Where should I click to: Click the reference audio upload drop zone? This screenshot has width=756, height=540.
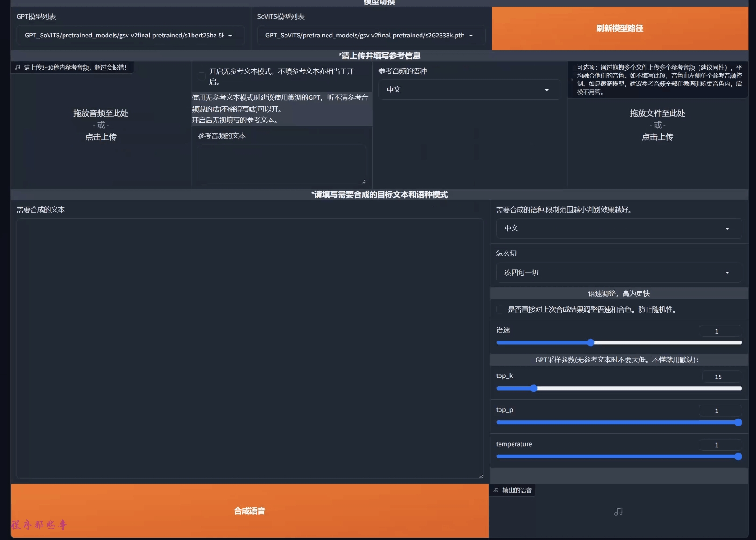[x=101, y=125]
